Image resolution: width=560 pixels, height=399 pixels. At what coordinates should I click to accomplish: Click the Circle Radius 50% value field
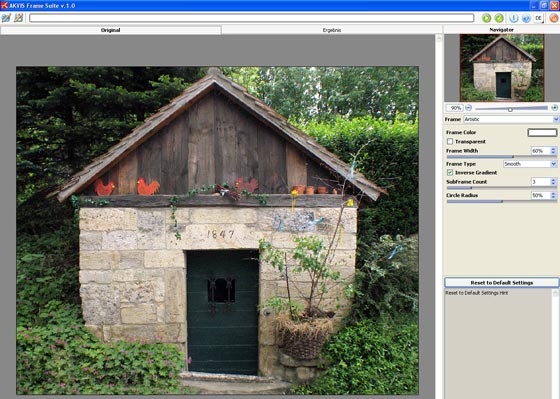coord(541,196)
